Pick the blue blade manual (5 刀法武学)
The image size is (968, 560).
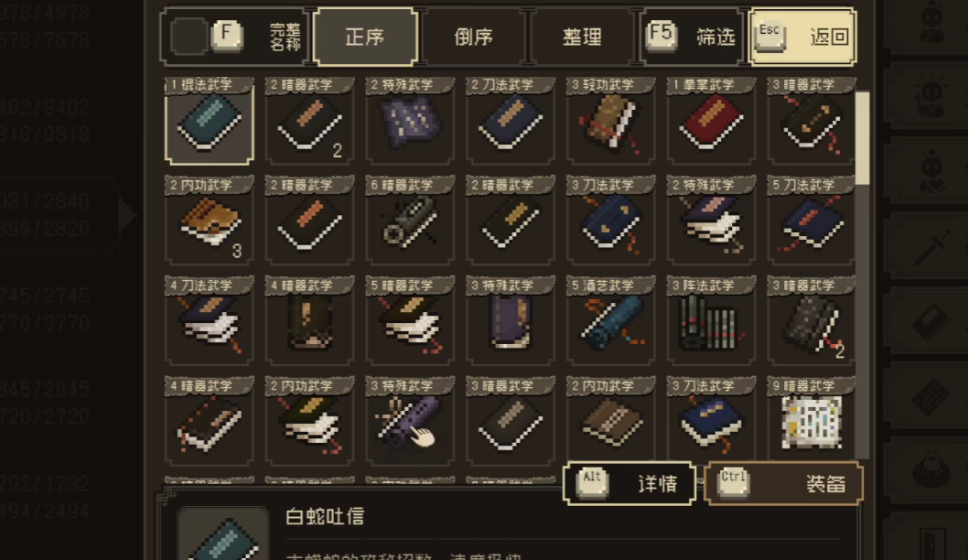tap(812, 221)
